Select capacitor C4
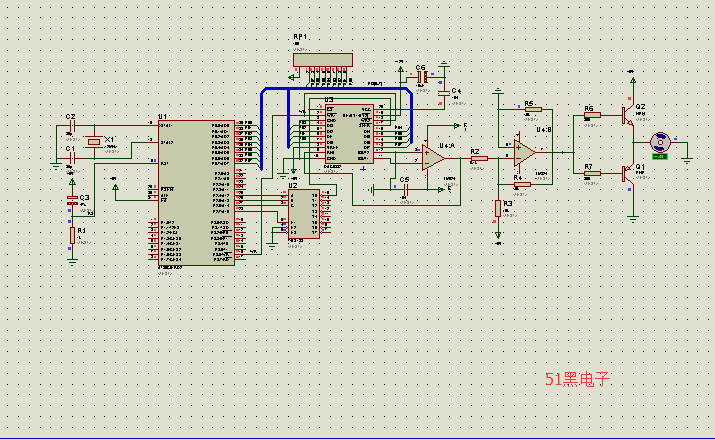Screen dimensions: 715x440 pos(443,93)
